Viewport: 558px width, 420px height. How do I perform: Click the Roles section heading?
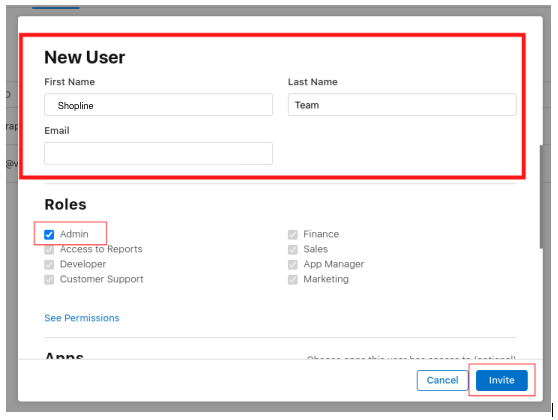[x=65, y=205]
